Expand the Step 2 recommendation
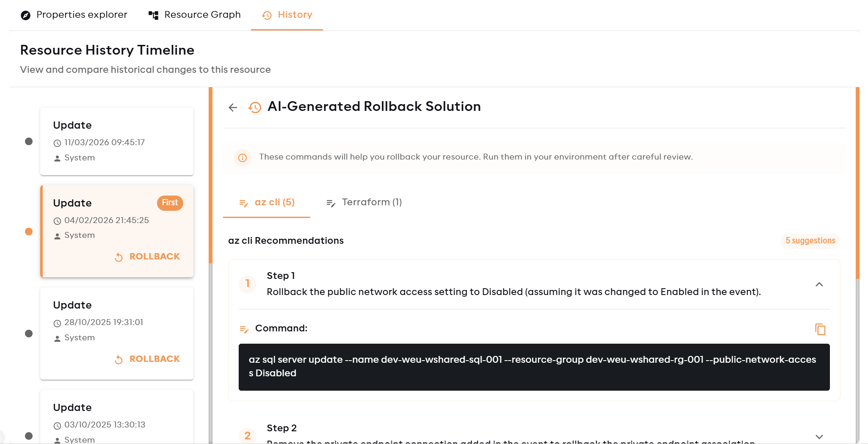 click(x=819, y=436)
